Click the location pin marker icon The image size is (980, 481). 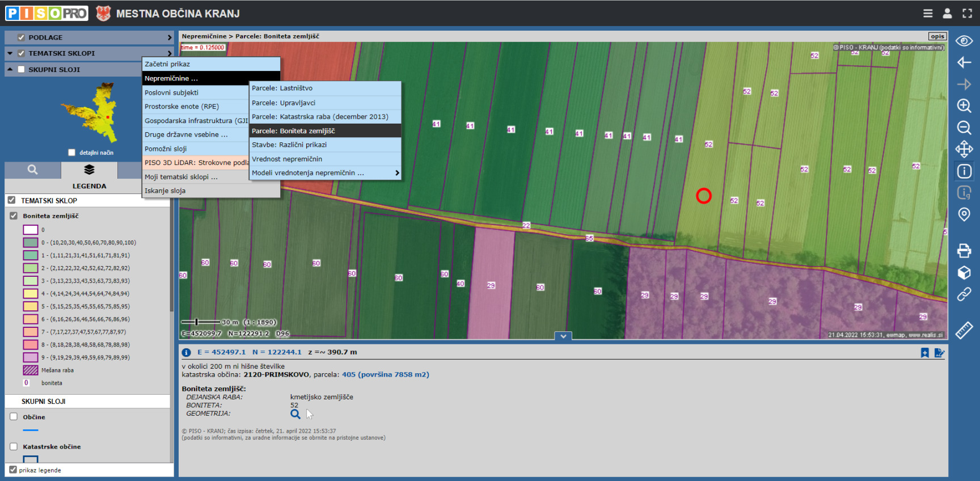(964, 214)
